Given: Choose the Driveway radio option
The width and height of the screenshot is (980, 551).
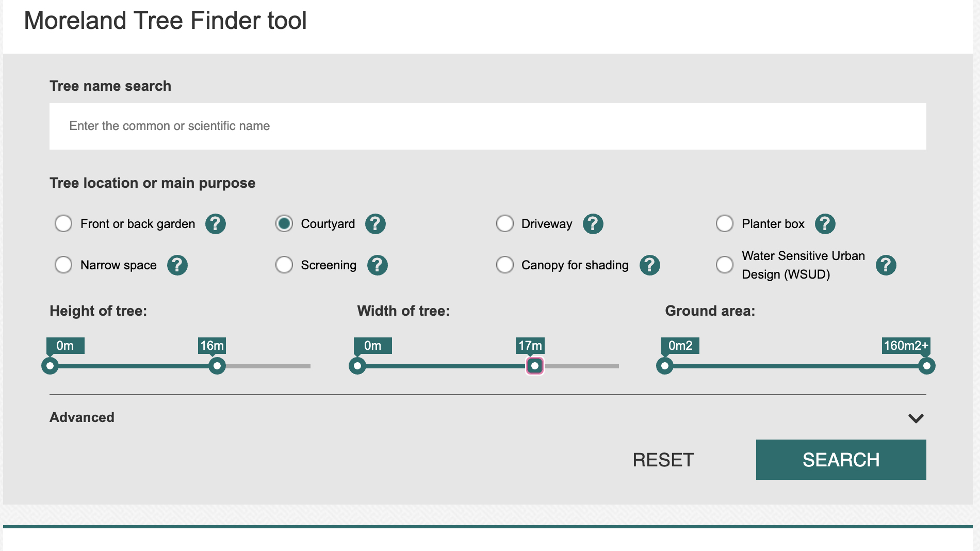Looking at the screenshot, I should [x=505, y=223].
